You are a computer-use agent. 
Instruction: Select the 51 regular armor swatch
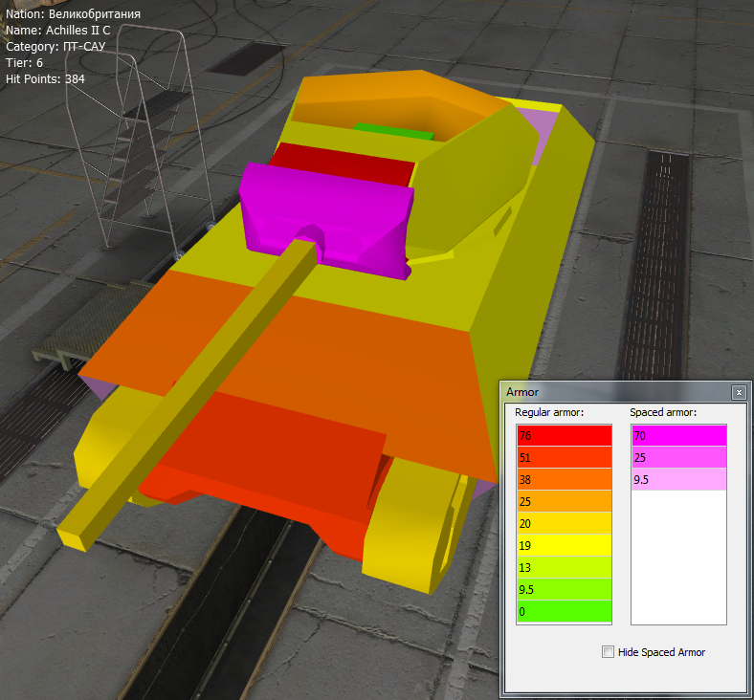click(x=564, y=457)
